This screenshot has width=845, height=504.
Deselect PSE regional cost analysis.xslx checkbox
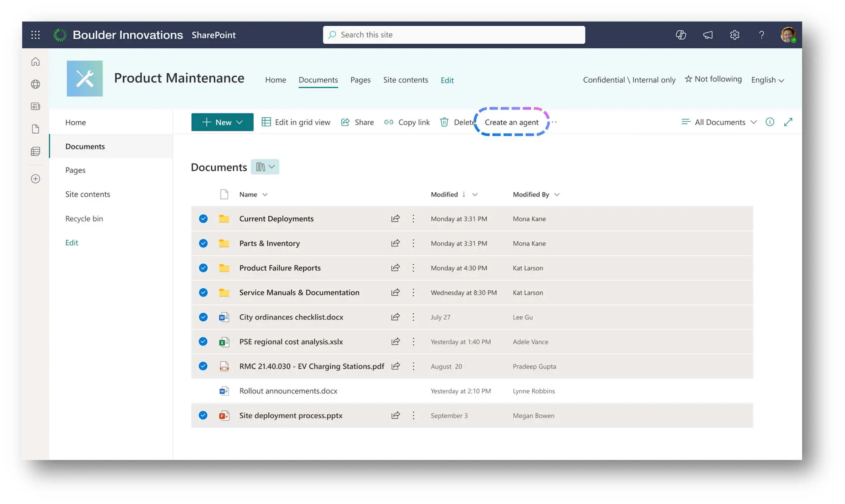(203, 342)
